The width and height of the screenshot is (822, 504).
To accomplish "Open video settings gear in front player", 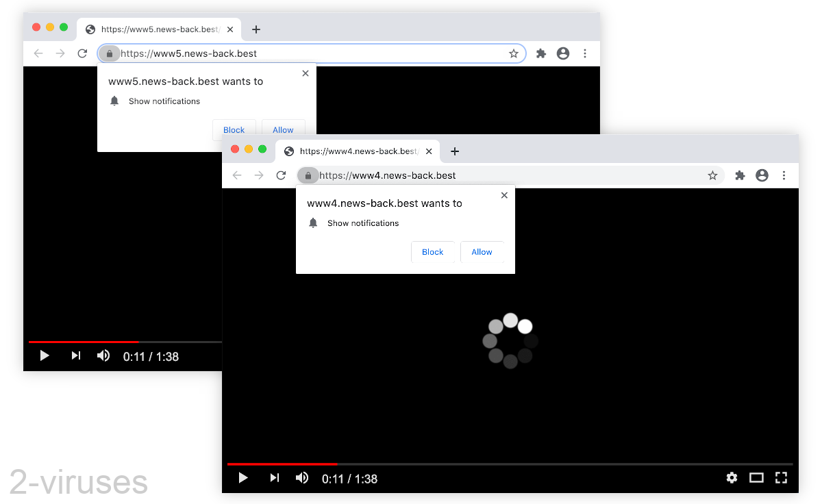I will click(732, 478).
